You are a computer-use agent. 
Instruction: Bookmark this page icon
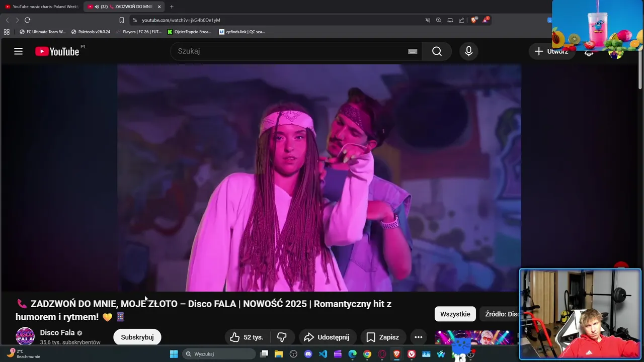(121, 20)
